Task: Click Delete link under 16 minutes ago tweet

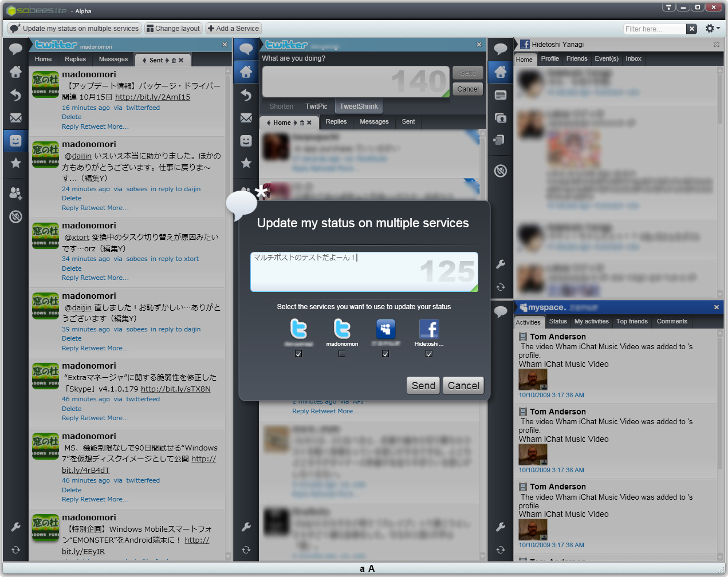Action: pos(72,117)
